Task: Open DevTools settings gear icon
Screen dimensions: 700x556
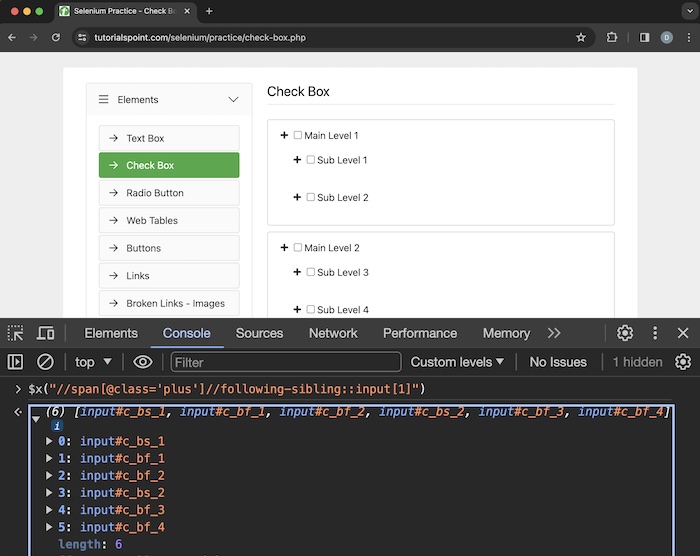Action: click(x=625, y=333)
